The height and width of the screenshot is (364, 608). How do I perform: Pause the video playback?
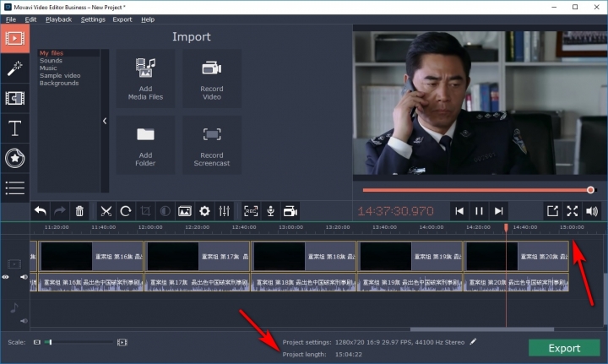[x=479, y=211]
